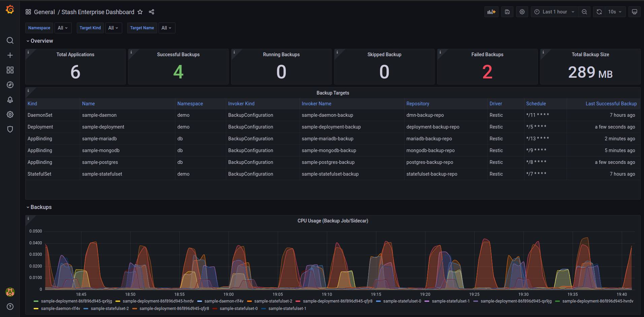Image resolution: width=644 pixels, height=317 pixels.
Task: Open Server Admin shield icon
Action: 10,129
